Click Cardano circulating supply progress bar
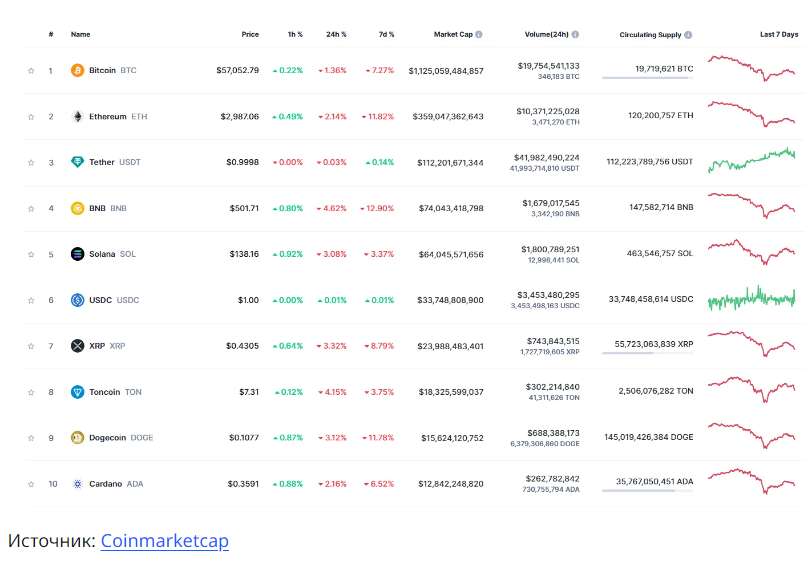 point(648,491)
